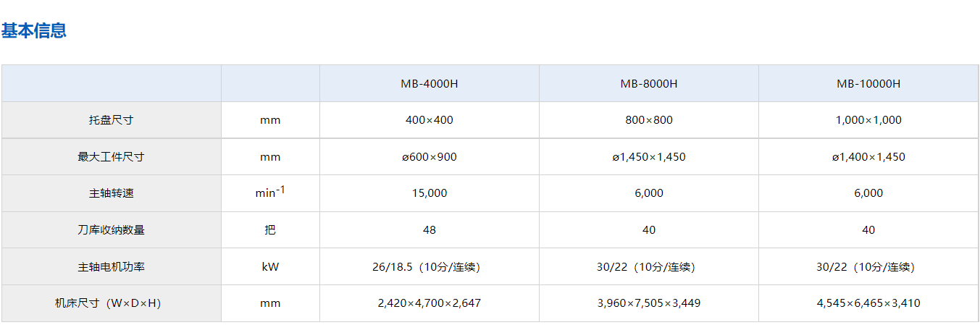
Task: Click the 15,000 spindle speed value
Action: [x=430, y=193]
